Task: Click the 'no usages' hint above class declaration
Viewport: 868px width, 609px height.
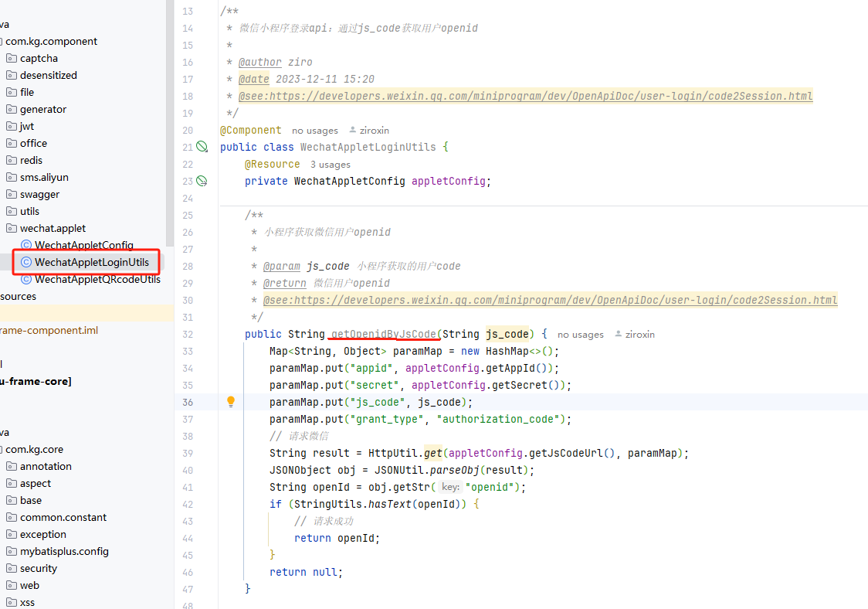Action: click(x=314, y=131)
